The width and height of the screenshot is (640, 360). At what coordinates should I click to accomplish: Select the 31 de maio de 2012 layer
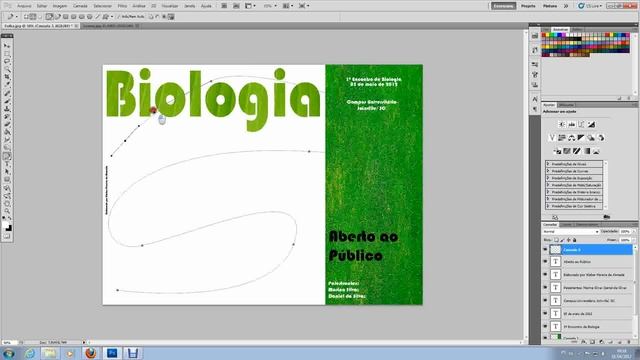tap(578, 313)
